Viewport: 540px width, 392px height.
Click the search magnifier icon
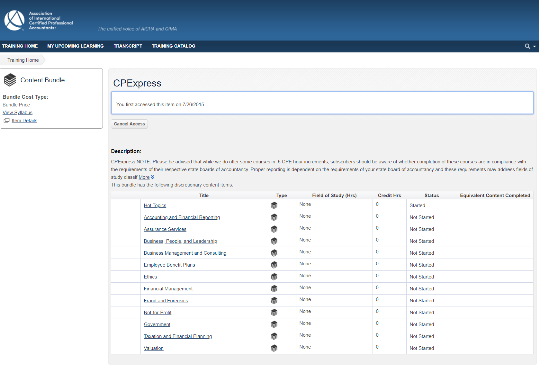(527, 46)
